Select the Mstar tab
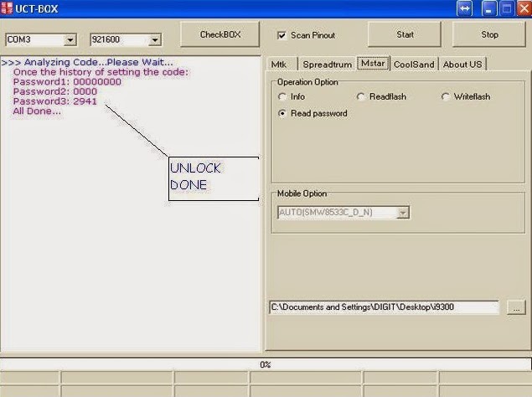The height and width of the screenshot is (397, 532). [373, 64]
